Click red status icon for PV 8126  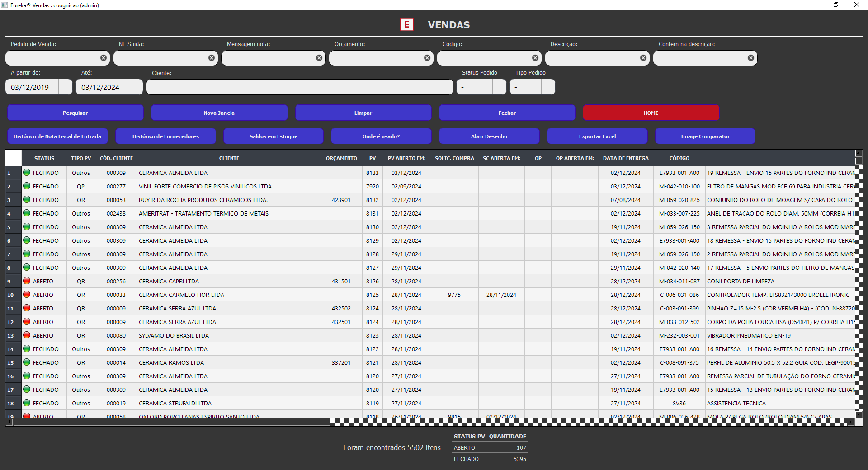[x=27, y=281]
